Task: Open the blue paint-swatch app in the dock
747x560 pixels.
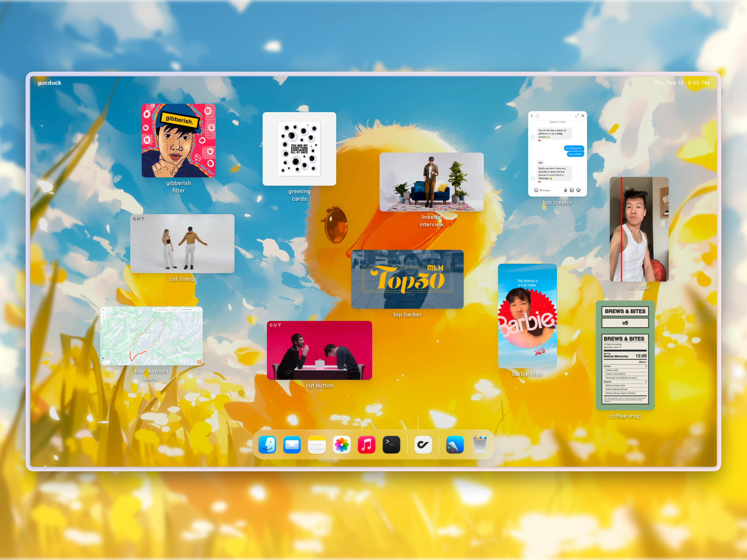Action: coord(455,445)
